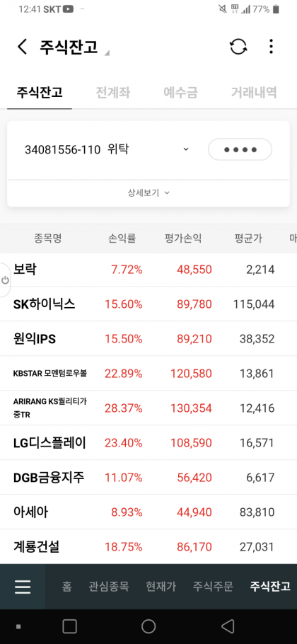Image resolution: width=297 pixels, height=644 pixels.
Task: Switch to the 전계좌 tab
Action: pos(113,93)
